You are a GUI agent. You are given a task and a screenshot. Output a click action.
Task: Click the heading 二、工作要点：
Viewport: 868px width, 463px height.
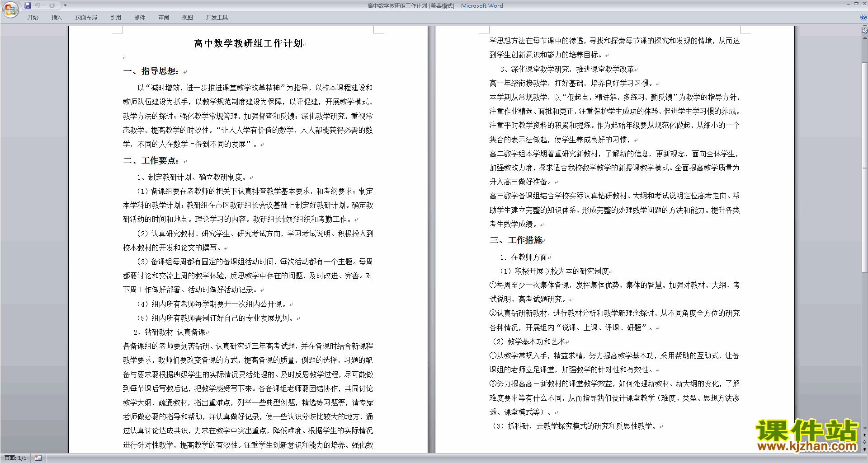(151, 161)
